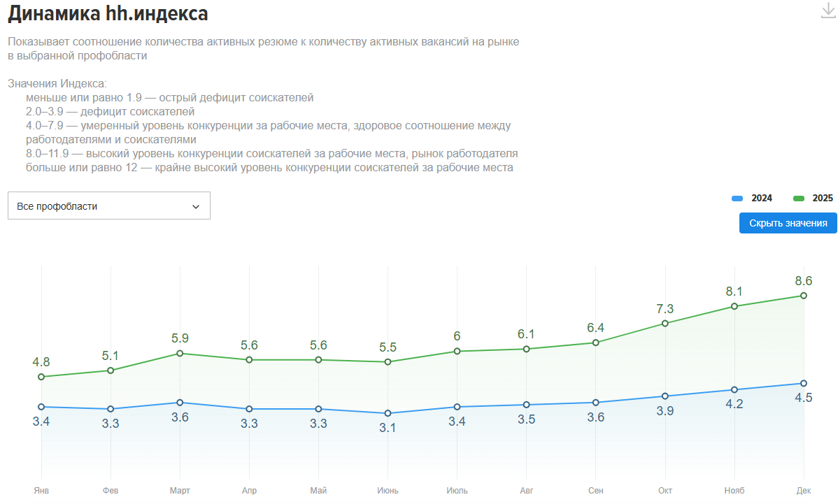Click the blue 2024 legend swatch

tap(737, 199)
